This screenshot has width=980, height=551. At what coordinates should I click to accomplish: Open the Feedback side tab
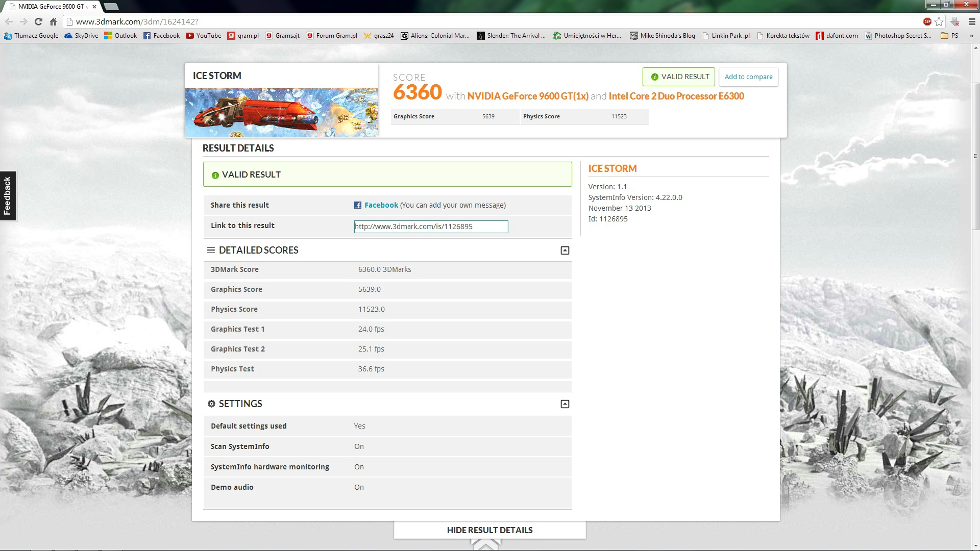coord(8,196)
